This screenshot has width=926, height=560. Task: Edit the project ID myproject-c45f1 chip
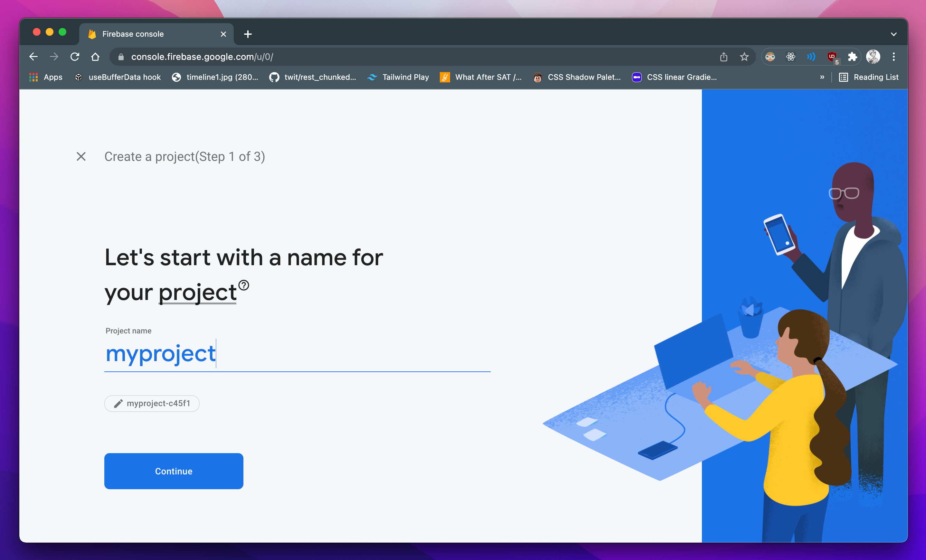[x=152, y=403]
